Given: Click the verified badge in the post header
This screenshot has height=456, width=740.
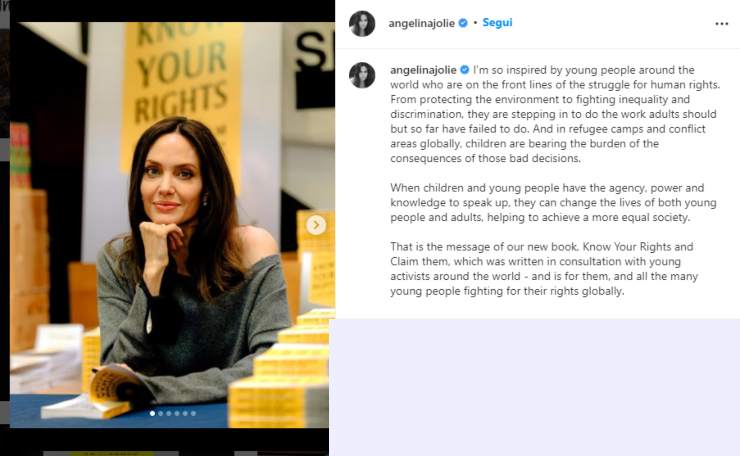Looking at the screenshot, I should (463, 23).
